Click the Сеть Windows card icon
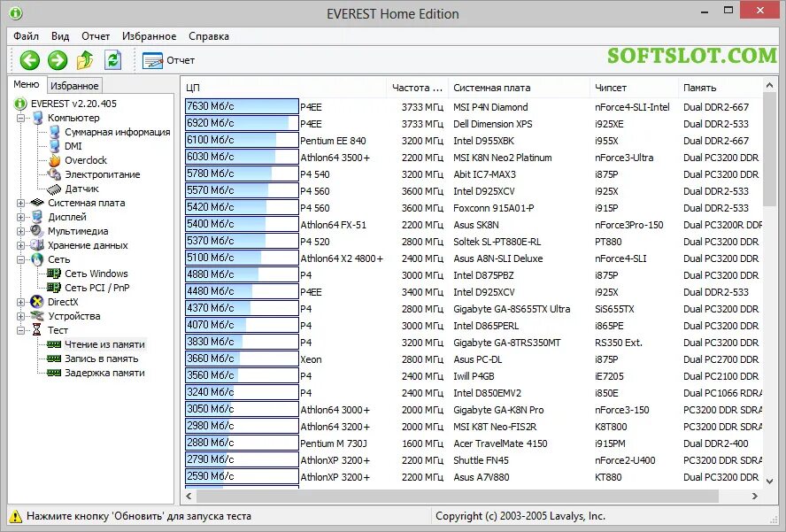The width and height of the screenshot is (786, 532). 54,274
